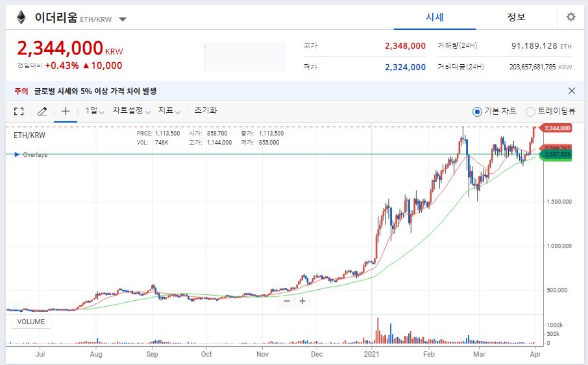Select the pencil drawing tool
The width and height of the screenshot is (588, 365).
(x=42, y=112)
